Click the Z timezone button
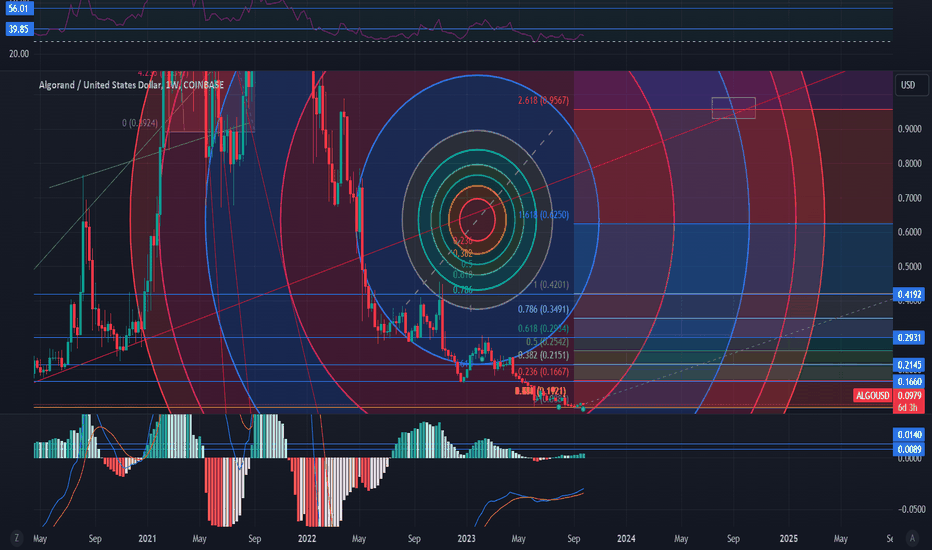 click(16, 538)
